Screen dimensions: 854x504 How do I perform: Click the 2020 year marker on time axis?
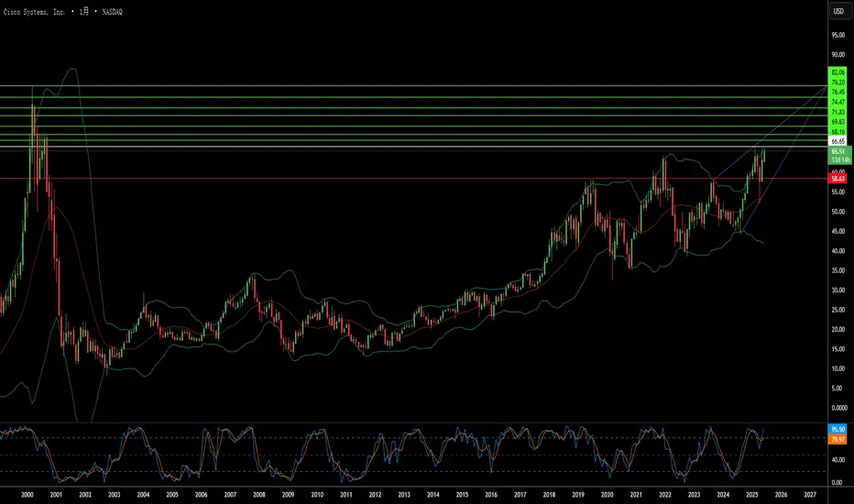(x=608, y=495)
